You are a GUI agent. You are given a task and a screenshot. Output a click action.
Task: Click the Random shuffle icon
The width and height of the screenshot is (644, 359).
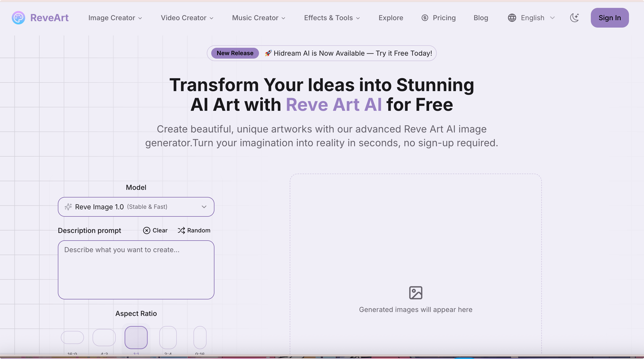(181, 230)
